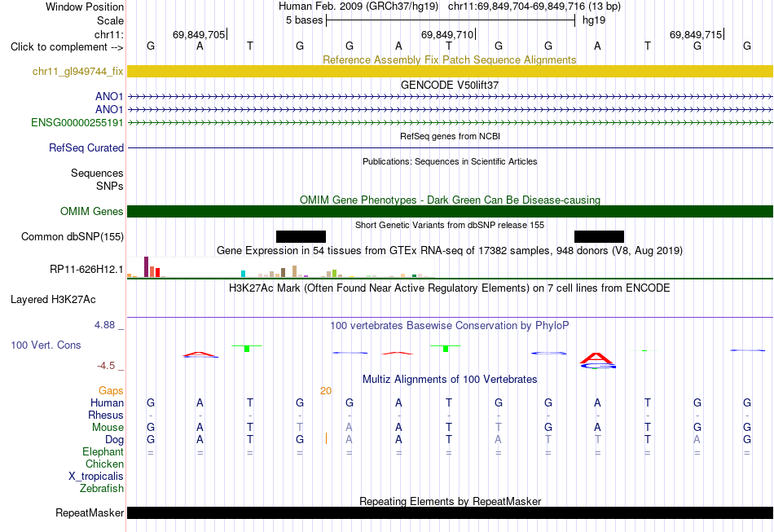This screenshot has height=532, width=774.
Task: Click the 100 Vert. Cons label
Action: (46, 345)
